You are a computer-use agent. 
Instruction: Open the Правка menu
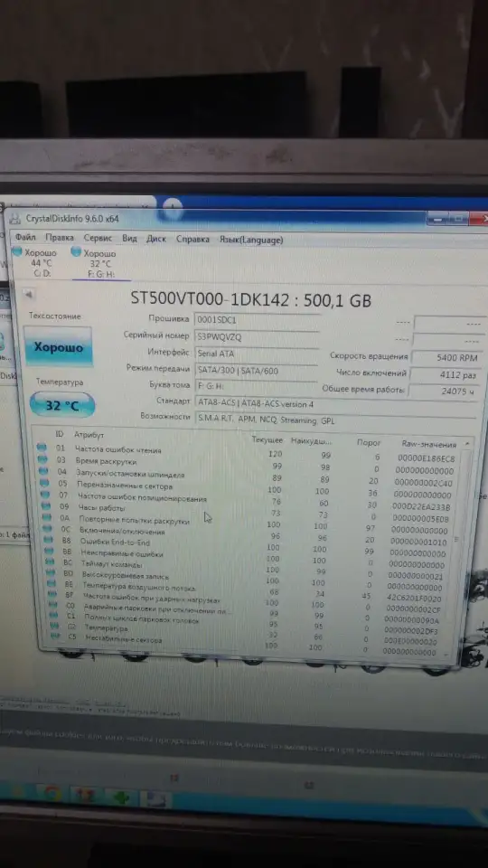[x=60, y=238]
